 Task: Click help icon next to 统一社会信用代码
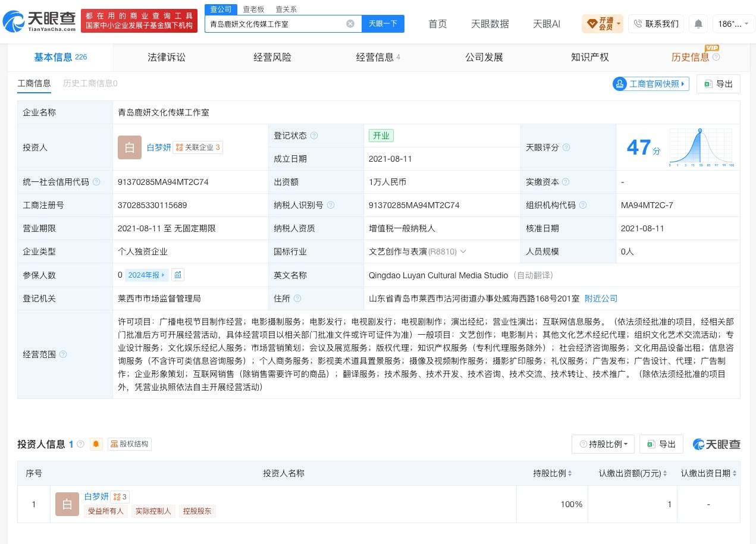96,182
